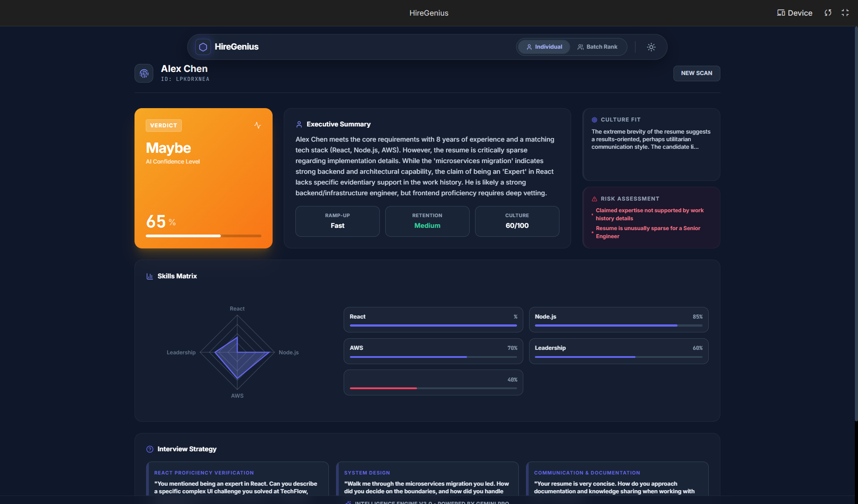Click the Node.js 85% skill card

coord(618,319)
